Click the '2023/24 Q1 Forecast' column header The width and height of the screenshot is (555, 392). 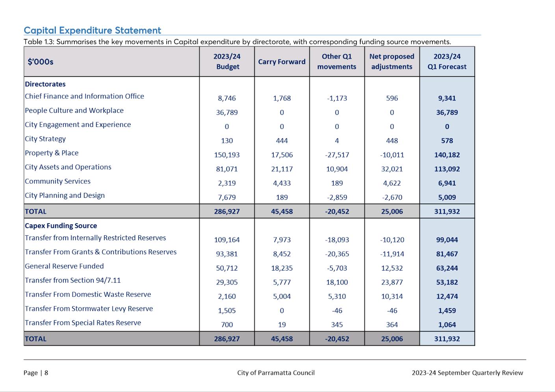pyautogui.click(x=447, y=61)
